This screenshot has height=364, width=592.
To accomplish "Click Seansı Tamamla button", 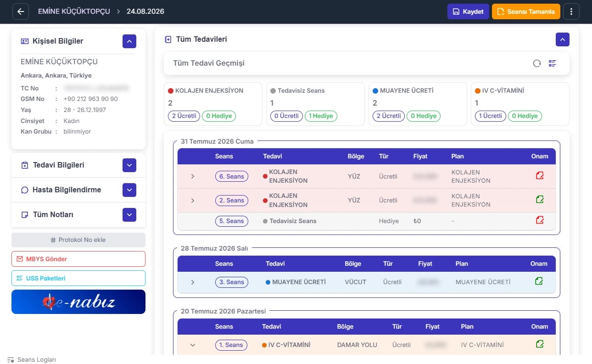I will point(526,11).
